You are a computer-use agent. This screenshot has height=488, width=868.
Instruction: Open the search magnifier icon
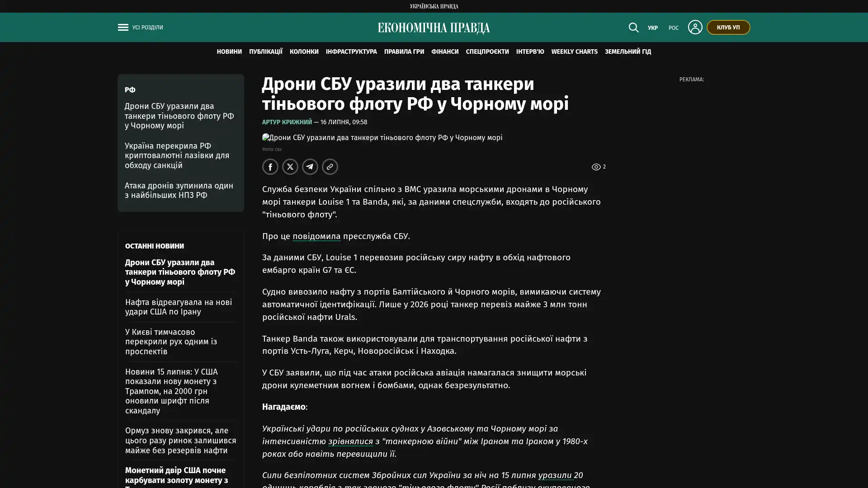[x=633, y=28]
